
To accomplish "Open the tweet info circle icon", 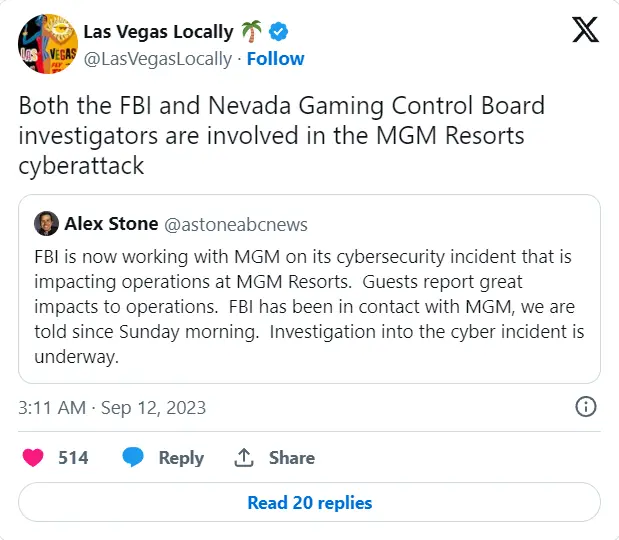I will (x=587, y=407).
